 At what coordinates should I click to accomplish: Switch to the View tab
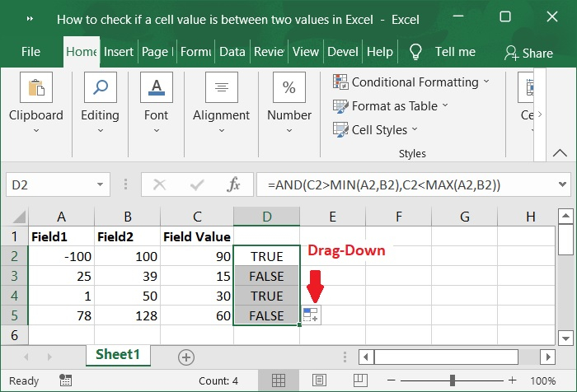(306, 52)
